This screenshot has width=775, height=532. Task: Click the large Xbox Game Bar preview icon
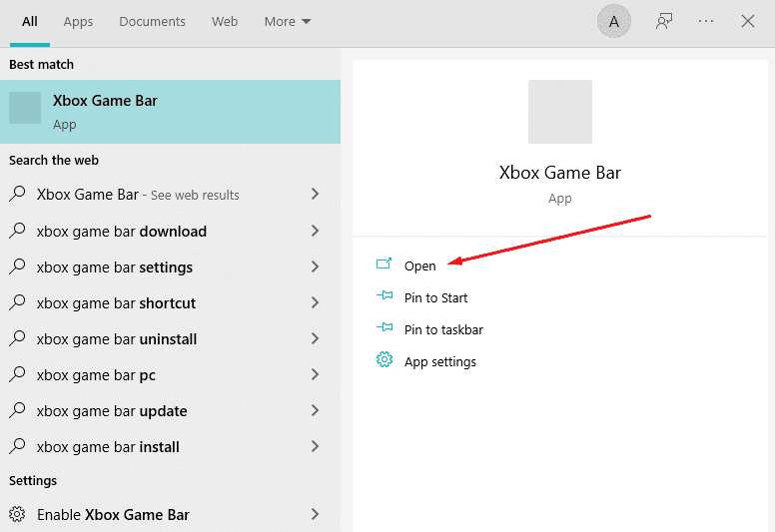(560, 112)
